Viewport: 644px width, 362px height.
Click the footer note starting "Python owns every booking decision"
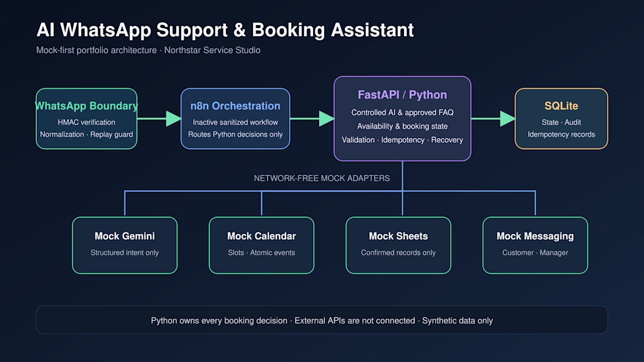click(x=322, y=320)
